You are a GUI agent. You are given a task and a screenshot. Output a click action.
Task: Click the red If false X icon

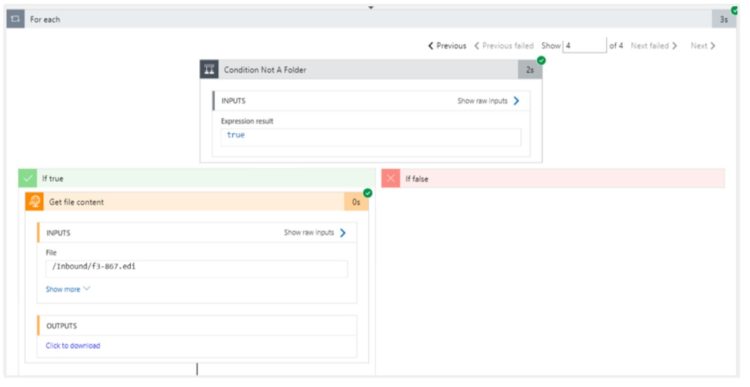(x=391, y=178)
